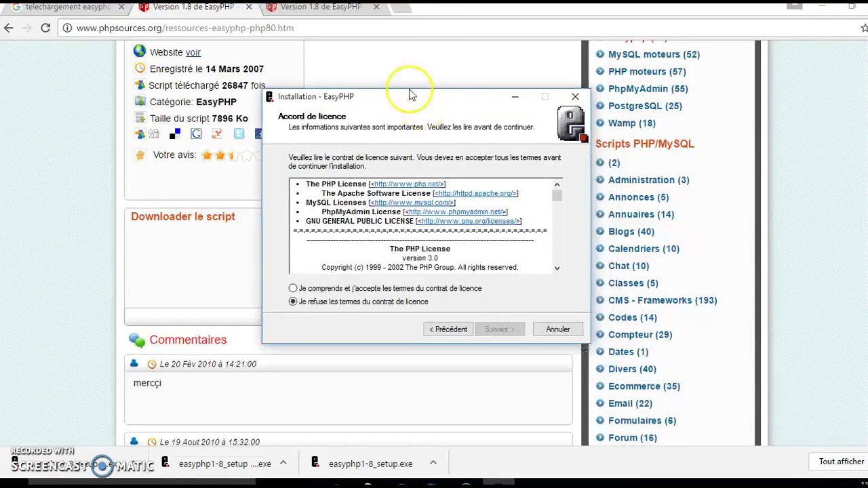Viewport: 868px width, 488px height.
Task: Close the third browser tab
Action: coord(376,7)
